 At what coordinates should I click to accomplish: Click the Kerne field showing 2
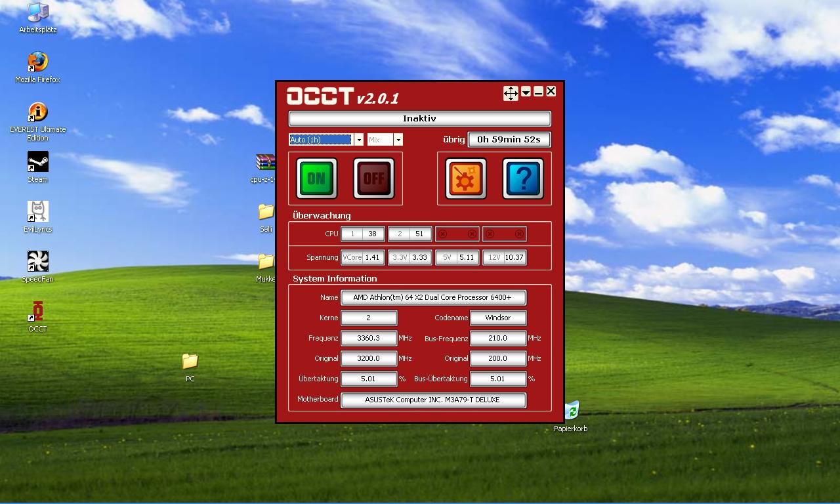click(369, 318)
